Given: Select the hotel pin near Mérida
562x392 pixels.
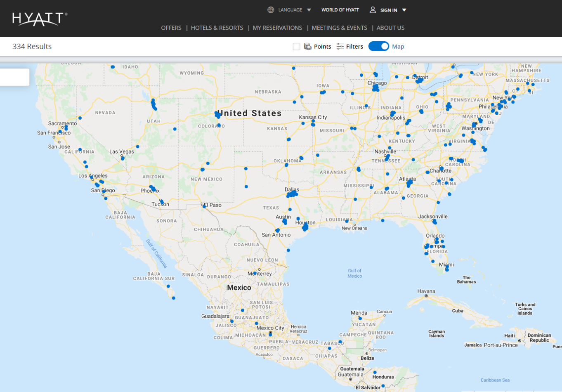Looking at the screenshot, I should [360, 319].
